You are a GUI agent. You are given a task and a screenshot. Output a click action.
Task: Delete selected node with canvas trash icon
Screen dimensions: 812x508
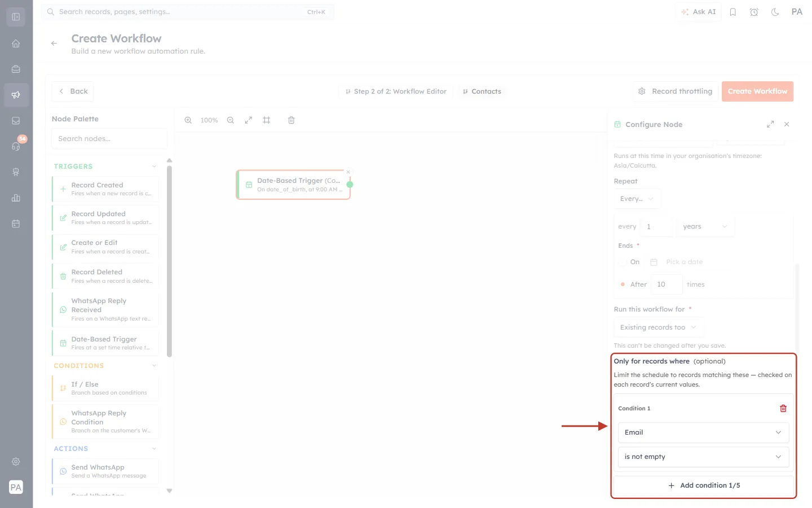click(x=292, y=120)
